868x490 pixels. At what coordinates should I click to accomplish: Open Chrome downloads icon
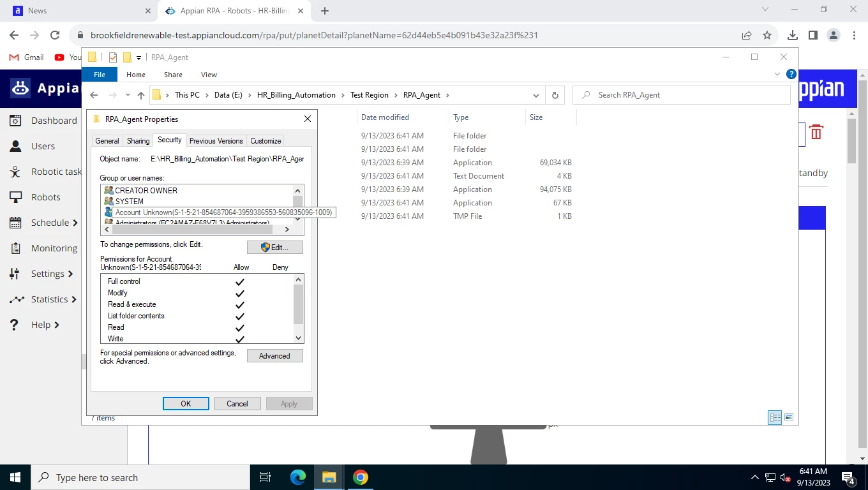pyautogui.click(x=793, y=35)
